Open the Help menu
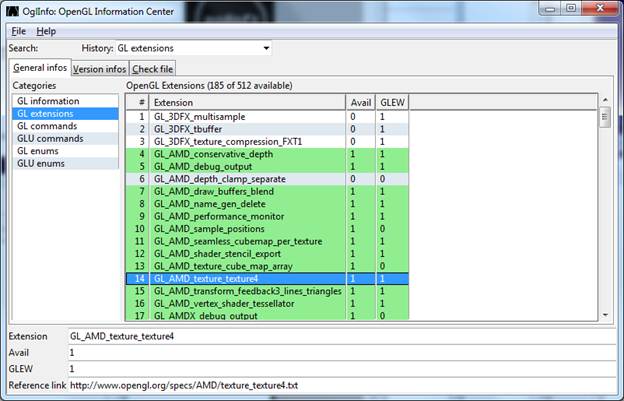 tap(46, 31)
